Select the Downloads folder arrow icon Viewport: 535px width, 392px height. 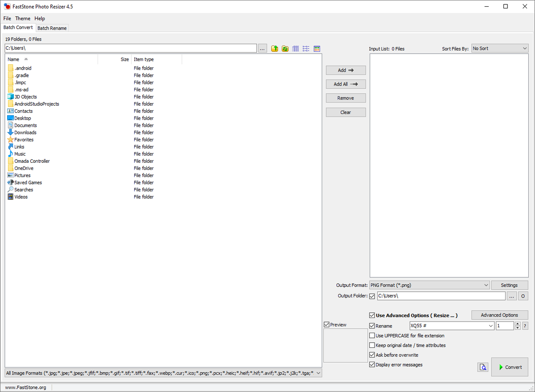[11, 132]
